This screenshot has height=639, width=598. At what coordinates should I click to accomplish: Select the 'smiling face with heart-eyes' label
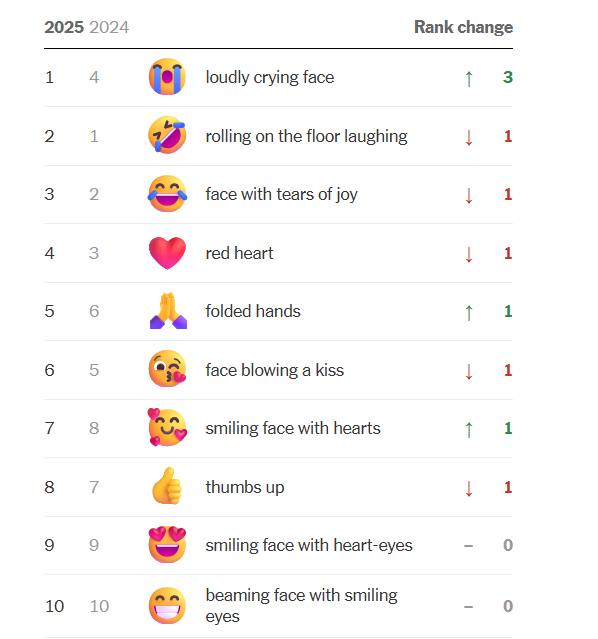[309, 545]
